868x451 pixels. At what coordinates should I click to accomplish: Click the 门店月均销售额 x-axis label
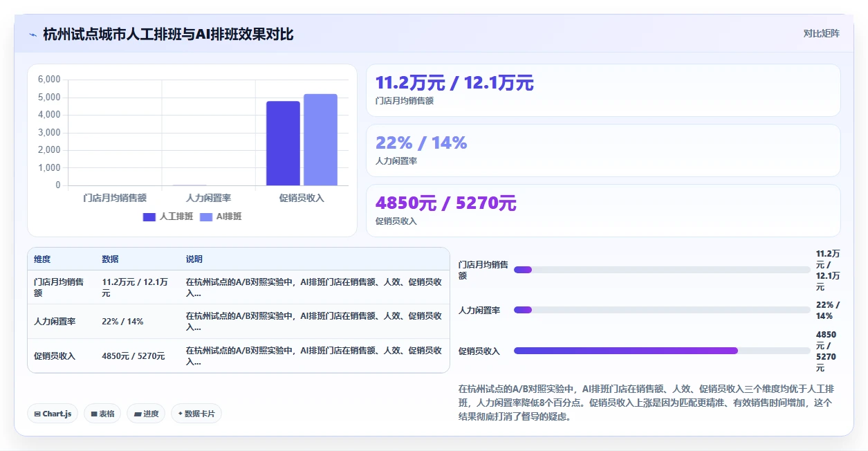point(115,198)
